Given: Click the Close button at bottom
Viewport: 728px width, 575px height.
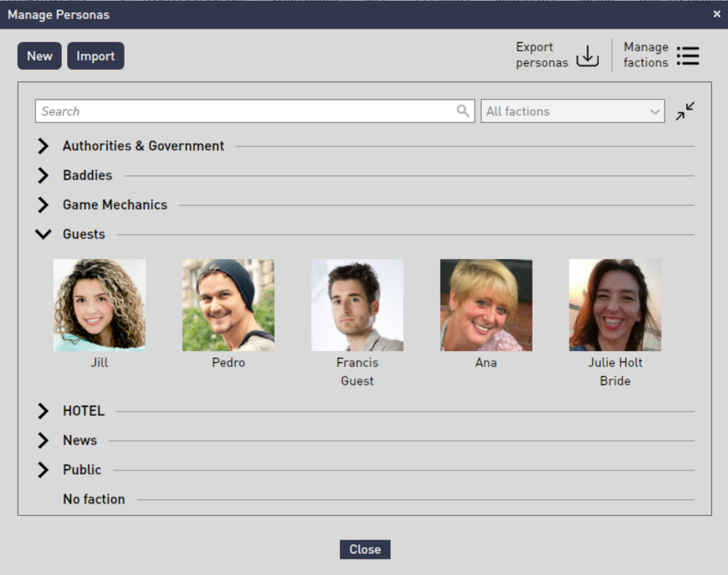Looking at the screenshot, I should coord(365,549).
